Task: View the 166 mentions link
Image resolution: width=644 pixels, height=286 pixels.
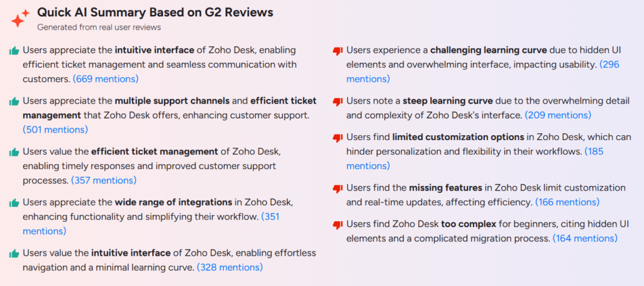Action: (567, 202)
